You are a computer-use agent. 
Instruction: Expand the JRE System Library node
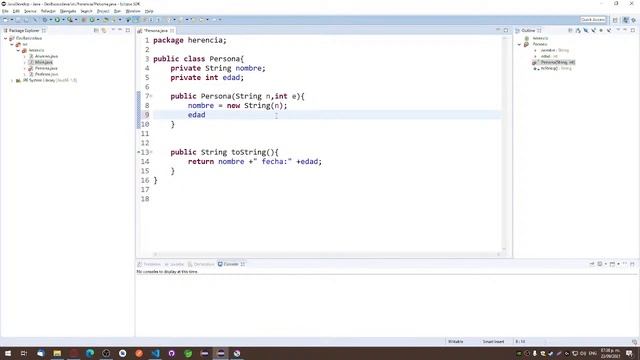coord(12,80)
